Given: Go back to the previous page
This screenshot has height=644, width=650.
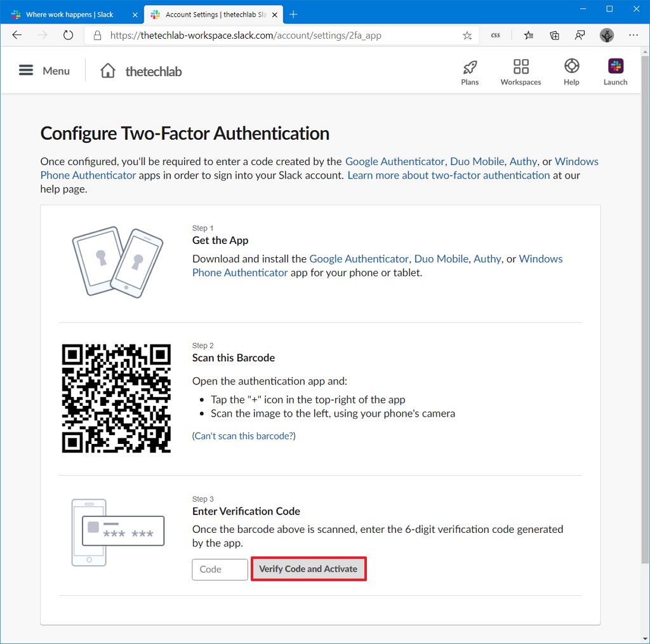Looking at the screenshot, I should pos(17,36).
